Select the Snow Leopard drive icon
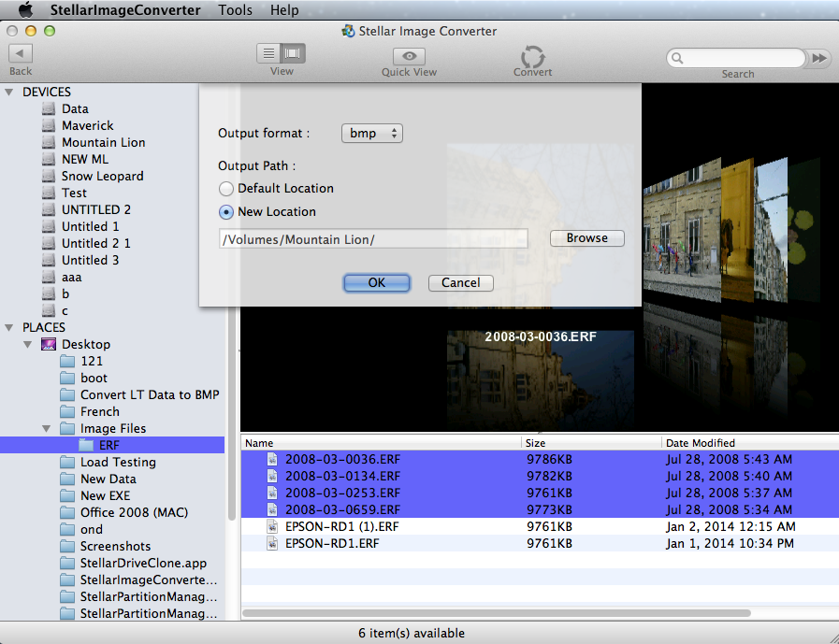The width and height of the screenshot is (839, 644). (49, 176)
